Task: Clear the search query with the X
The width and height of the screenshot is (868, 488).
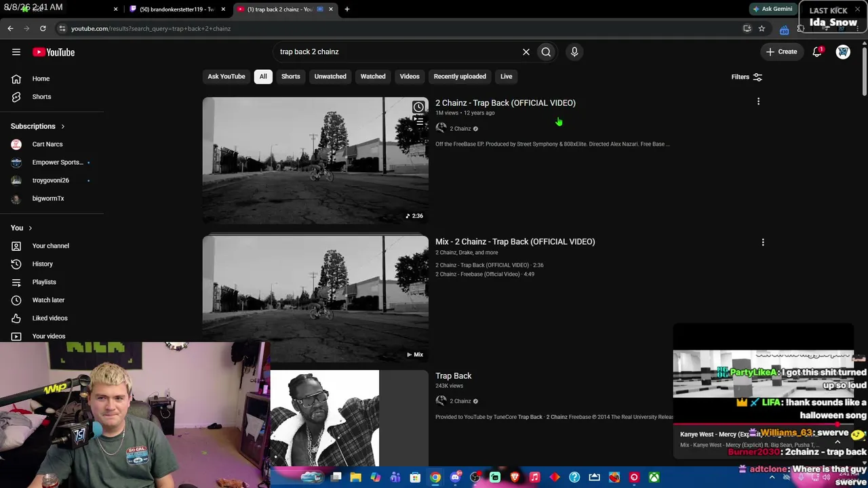Action: point(526,52)
